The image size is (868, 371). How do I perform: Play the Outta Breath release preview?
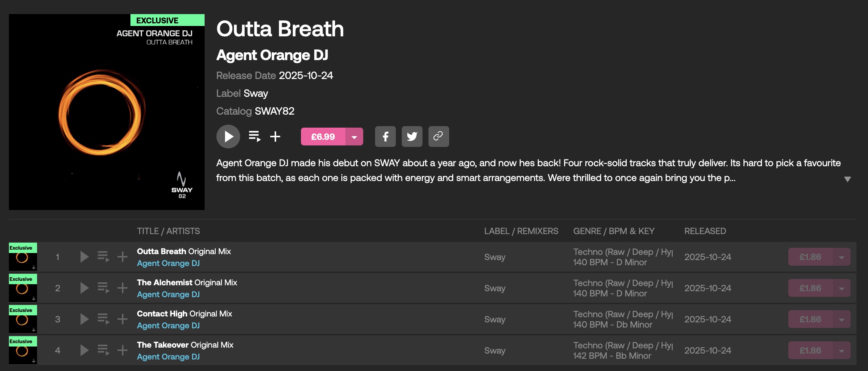click(x=228, y=137)
